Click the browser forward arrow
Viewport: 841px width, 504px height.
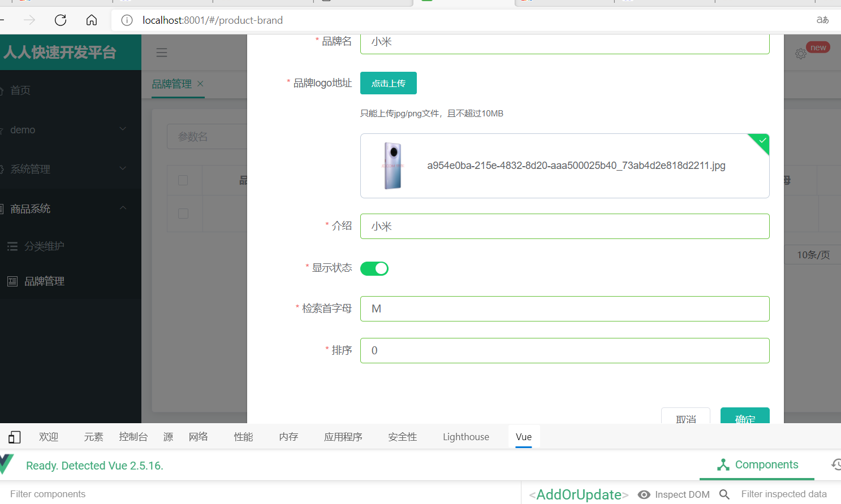click(x=29, y=20)
